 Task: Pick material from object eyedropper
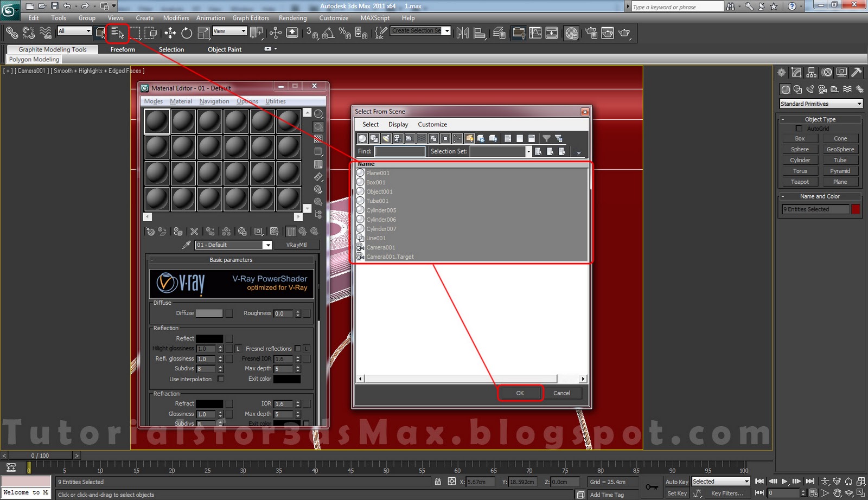[x=186, y=245]
